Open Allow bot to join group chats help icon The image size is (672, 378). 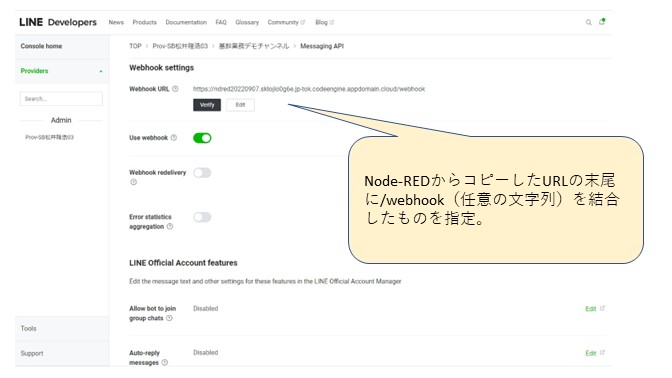(x=169, y=318)
